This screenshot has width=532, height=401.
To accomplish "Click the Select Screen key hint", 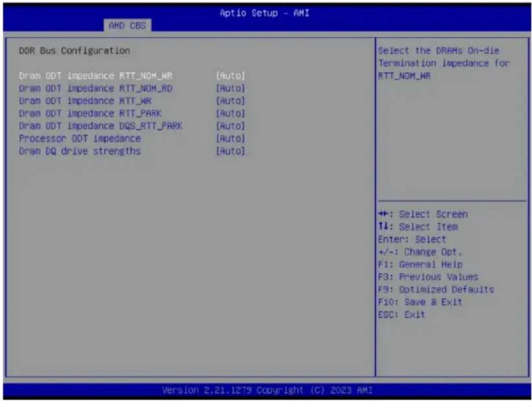I will coord(423,214).
